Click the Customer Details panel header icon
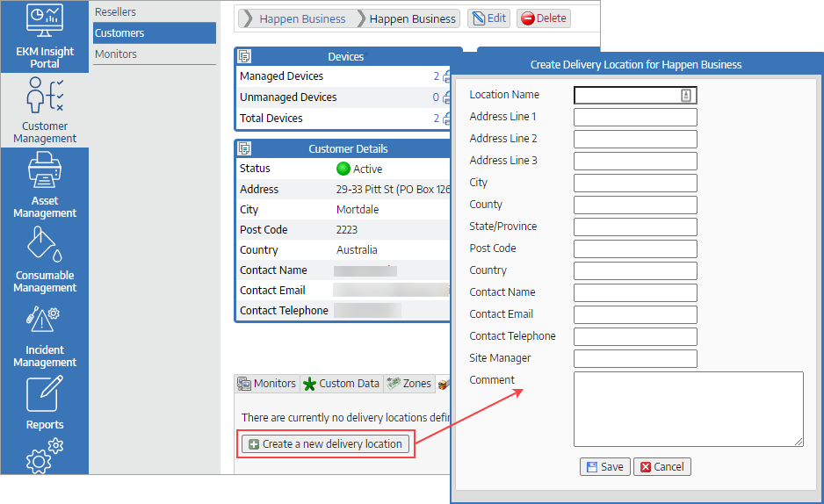The image size is (824, 504). pyautogui.click(x=244, y=148)
